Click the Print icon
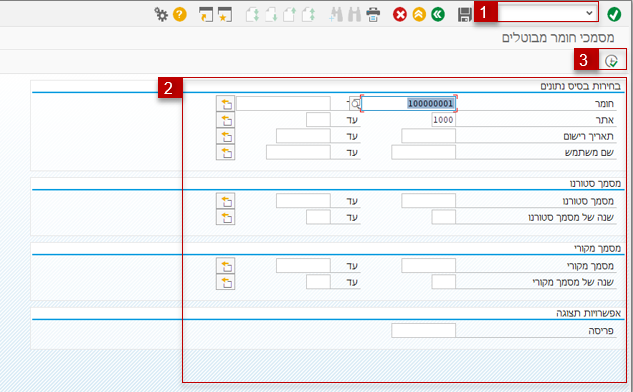The width and height of the screenshot is (633, 392). pos(373,15)
